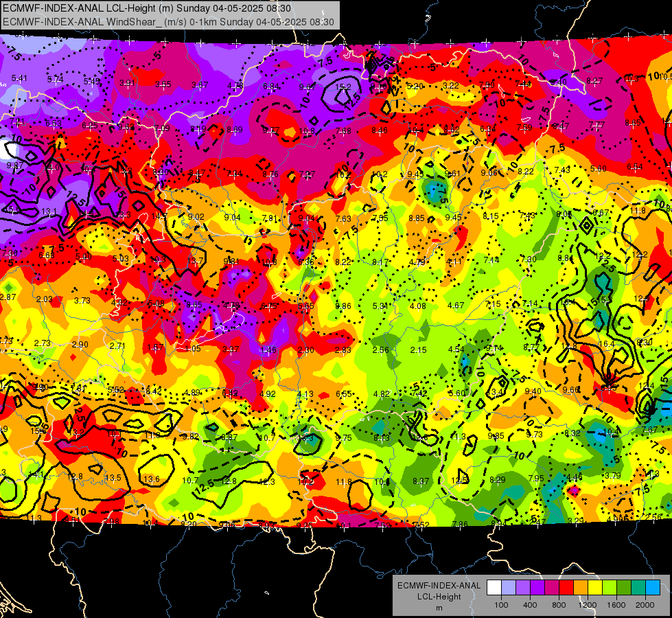Click the wind shear value 3.79
672x618 pixels.
(613, 475)
